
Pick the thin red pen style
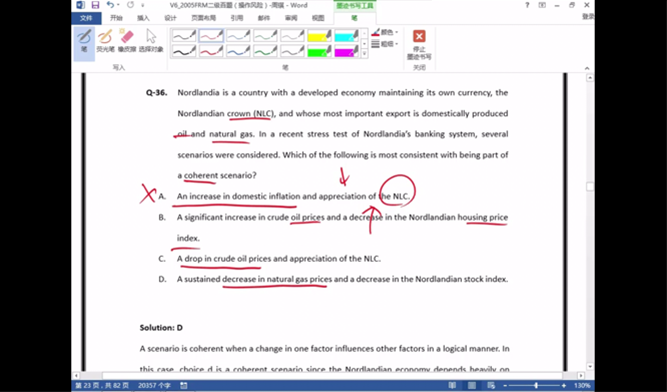pyautogui.click(x=211, y=35)
